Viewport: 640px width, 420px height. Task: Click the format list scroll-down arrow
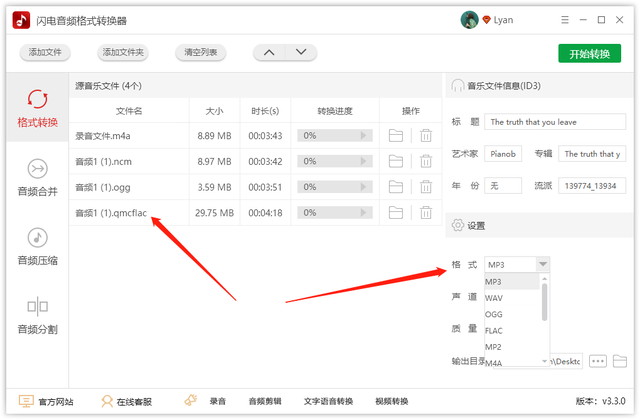(544, 361)
